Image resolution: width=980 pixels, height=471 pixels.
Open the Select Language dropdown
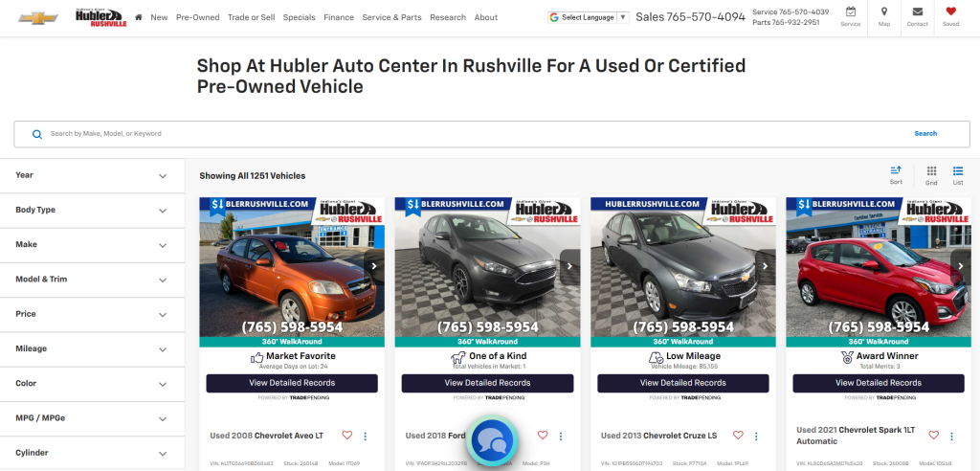tap(588, 17)
